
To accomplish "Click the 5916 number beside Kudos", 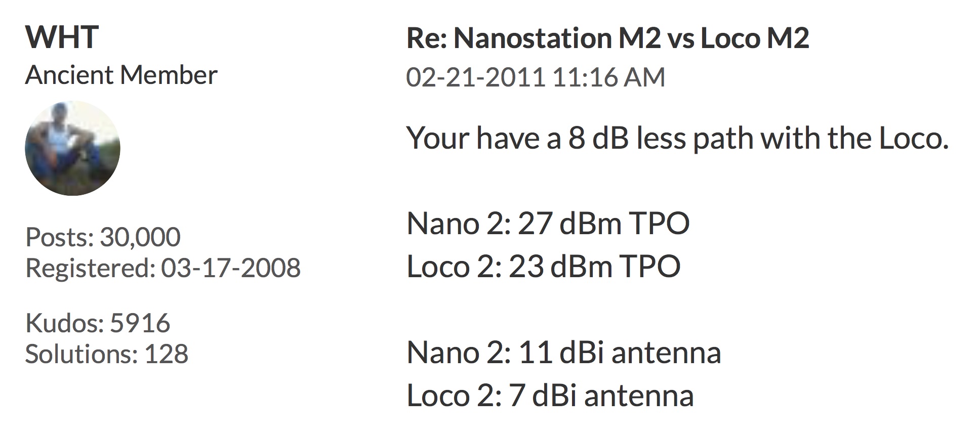I will coord(140,323).
